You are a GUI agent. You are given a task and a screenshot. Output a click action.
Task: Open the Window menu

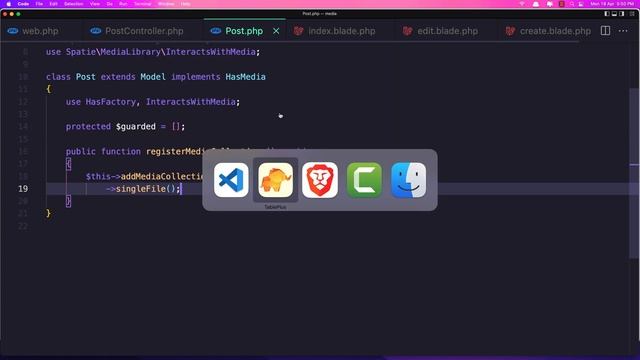tap(166, 4)
